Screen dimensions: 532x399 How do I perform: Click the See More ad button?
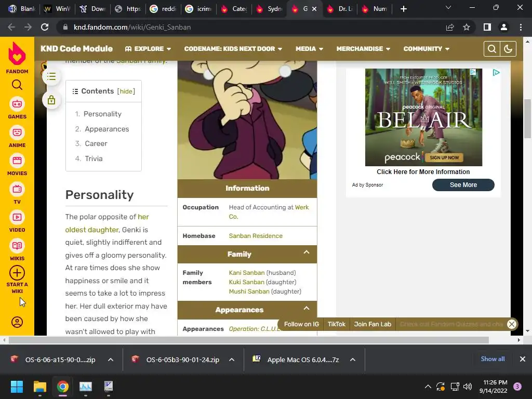(463, 185)
